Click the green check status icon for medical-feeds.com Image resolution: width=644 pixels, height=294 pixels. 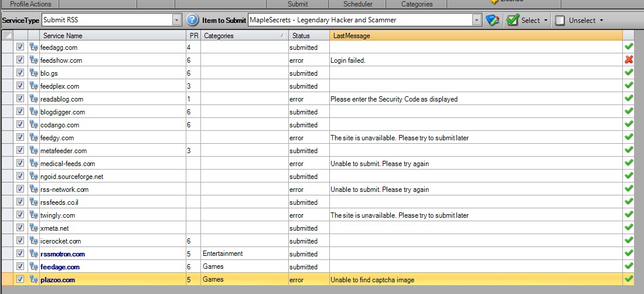(x=628, y=163)
